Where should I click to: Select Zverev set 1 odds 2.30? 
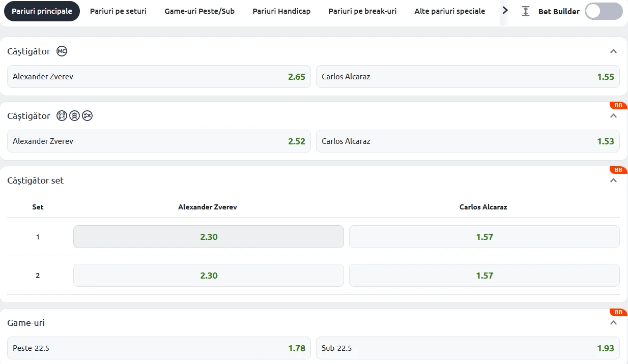[x=209, y=237]
